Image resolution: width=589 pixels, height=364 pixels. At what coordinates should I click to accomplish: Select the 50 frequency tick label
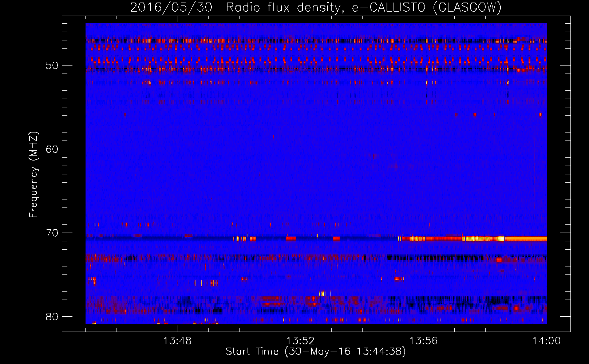(52, 66)
